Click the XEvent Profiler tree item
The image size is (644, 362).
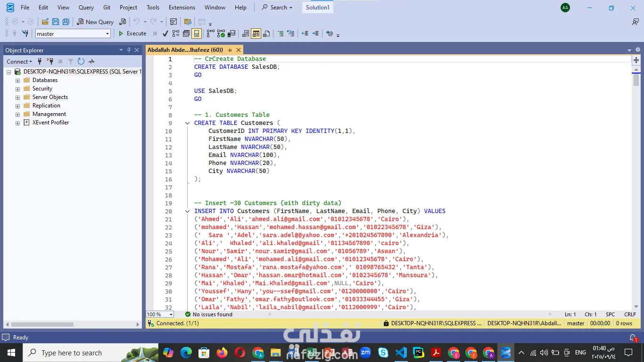[x=50, y=123]
